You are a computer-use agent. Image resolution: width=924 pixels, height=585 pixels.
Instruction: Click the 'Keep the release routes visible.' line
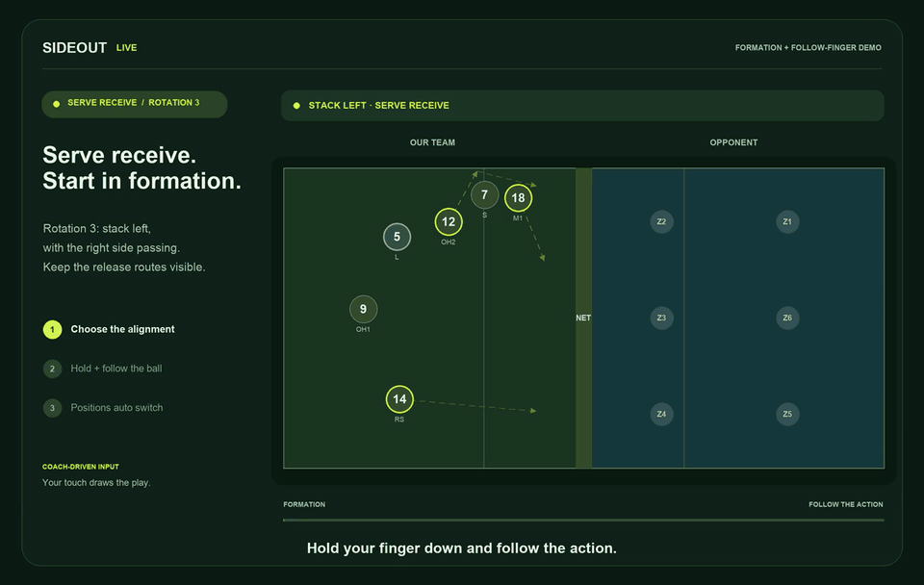point(124,267)
